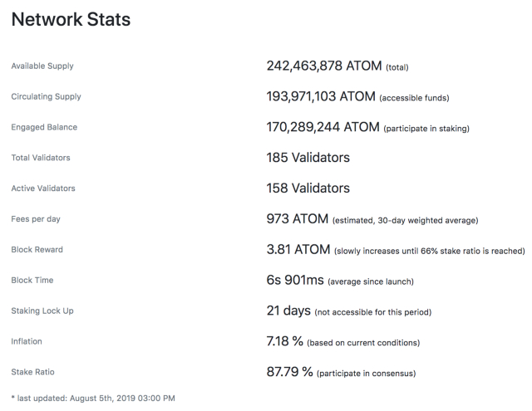Click the Active Validators label
The width and height of the screenshot is (532, 411).
(x=43, y=188)
